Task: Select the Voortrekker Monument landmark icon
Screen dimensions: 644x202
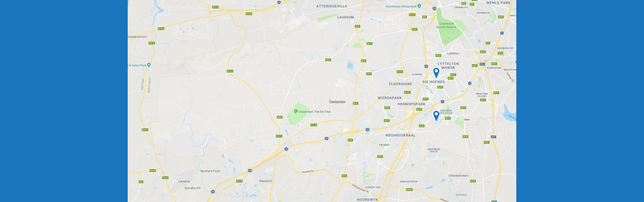Action: tap(419, 6)
